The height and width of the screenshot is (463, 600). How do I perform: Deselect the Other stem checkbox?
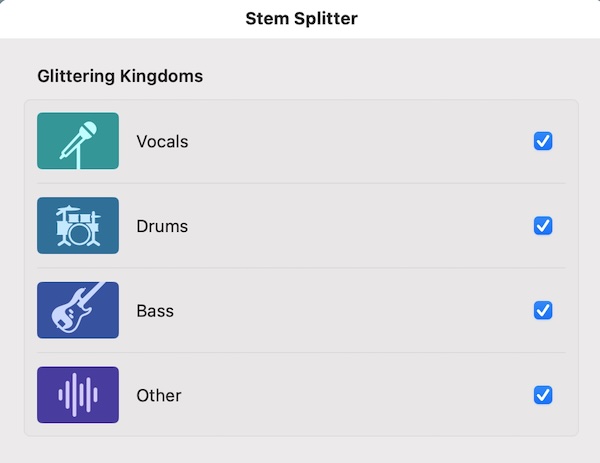point(543,395)
